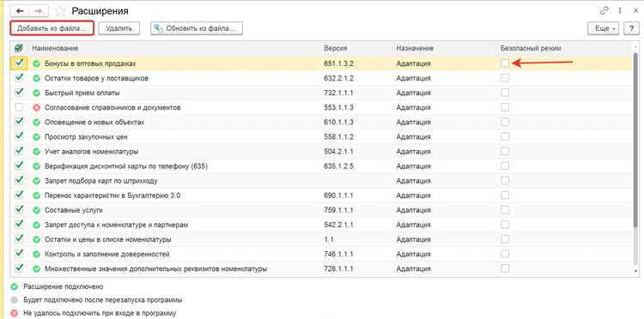This screenshot has height=319, width=644.
Task: Click green status icon for Остатки товаров у поставщиков
Action: pos(37,78)
